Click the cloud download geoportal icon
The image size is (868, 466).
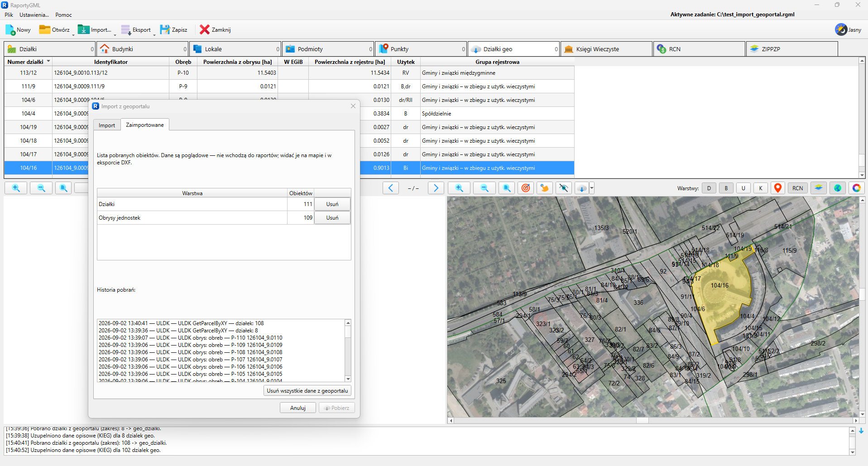582,188
